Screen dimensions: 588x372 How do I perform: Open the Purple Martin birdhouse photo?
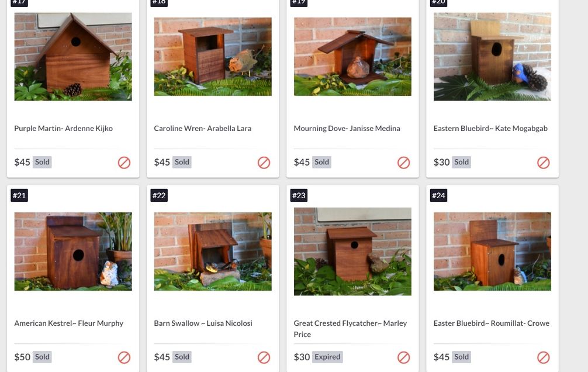click(73, 57)
